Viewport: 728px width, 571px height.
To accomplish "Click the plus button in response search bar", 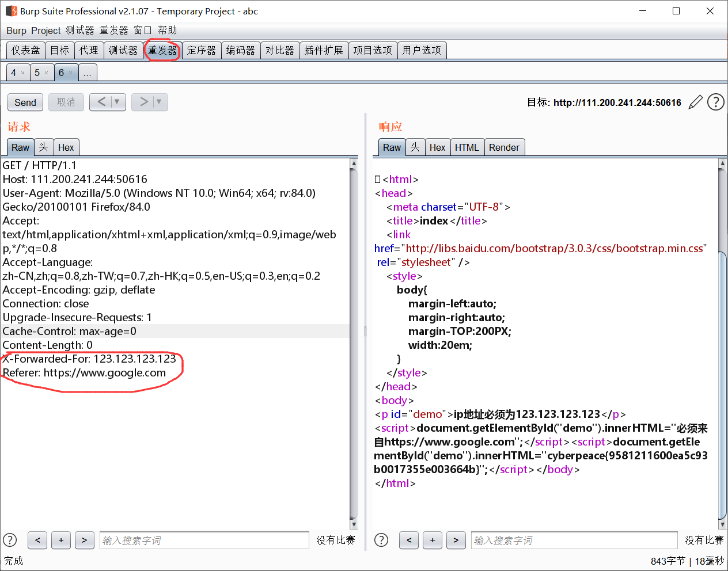I will 433,540.
